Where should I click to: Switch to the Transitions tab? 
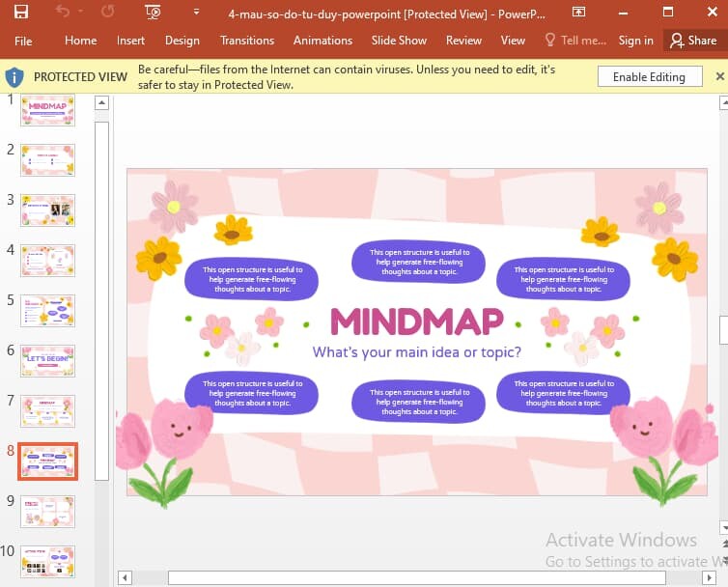(x=247, y=41)
